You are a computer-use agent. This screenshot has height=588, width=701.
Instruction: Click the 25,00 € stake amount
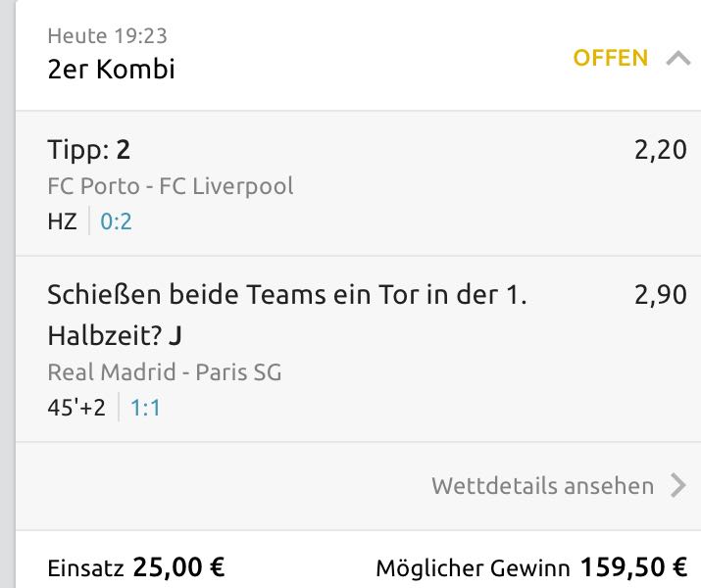pyautogui.click(x=179, y=567)
